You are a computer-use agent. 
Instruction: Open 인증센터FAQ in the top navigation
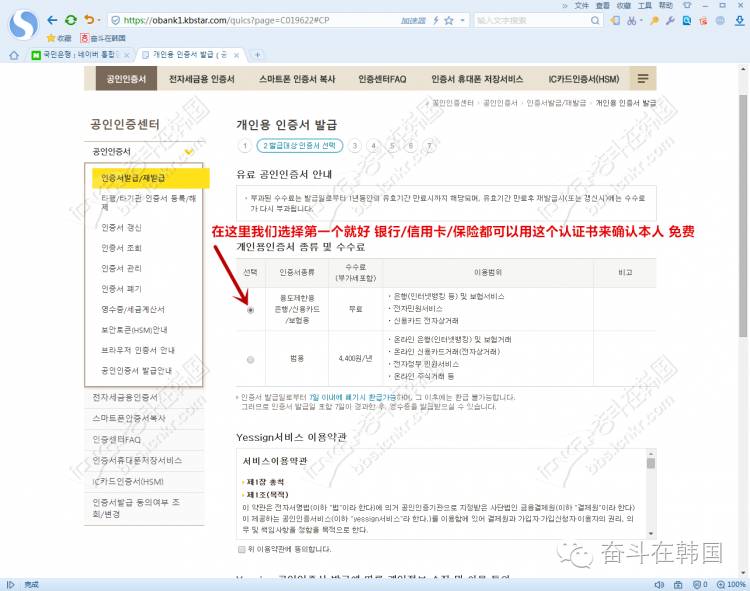pos(382,79)
